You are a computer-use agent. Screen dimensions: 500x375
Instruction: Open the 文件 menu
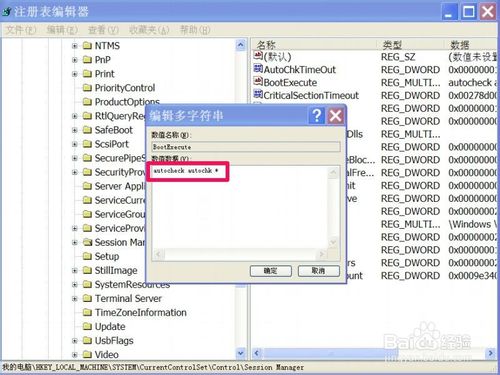tap(21, 30)
